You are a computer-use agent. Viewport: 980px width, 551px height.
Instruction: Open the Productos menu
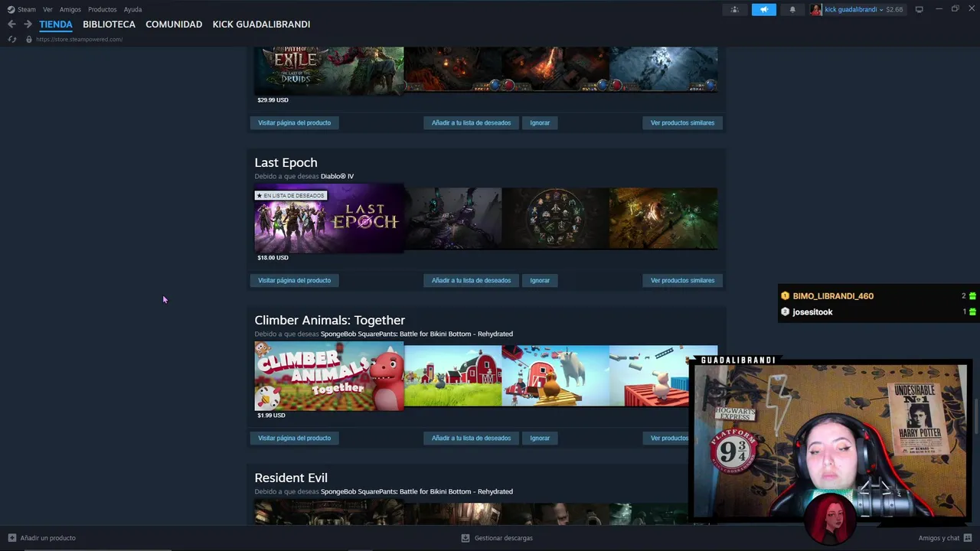point(102,9)
